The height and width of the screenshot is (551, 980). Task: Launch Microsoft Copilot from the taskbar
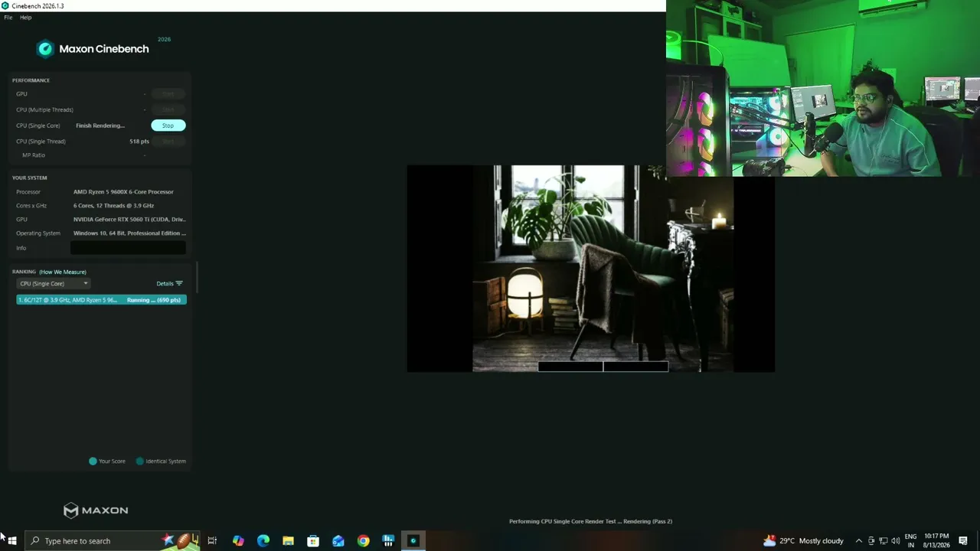[238, 541]
